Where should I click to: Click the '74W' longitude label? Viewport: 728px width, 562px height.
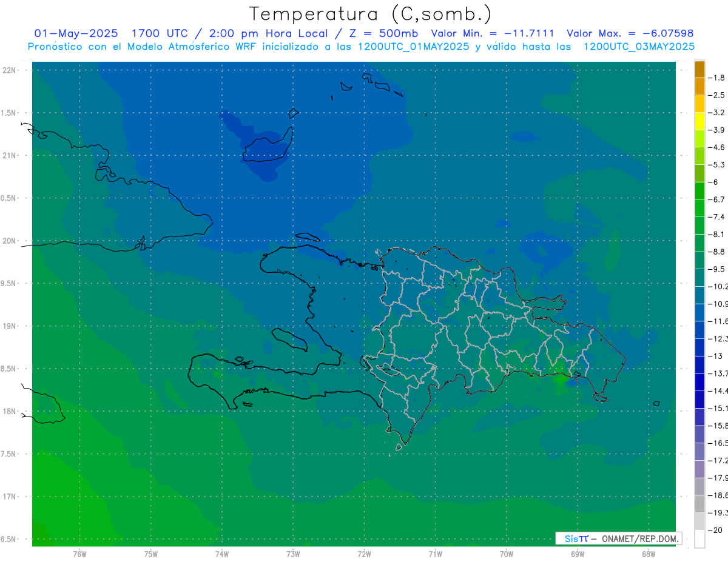pyautogui.click(x=221, y=554)
